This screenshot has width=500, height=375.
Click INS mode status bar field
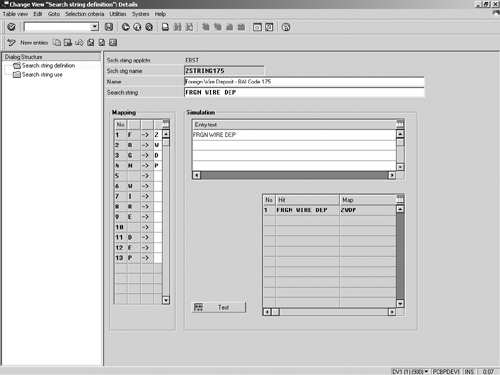(469, 371)
